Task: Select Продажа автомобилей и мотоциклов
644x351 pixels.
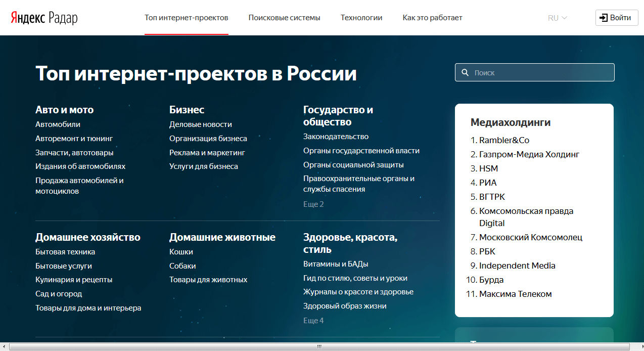Action: [x=79, y=186]
